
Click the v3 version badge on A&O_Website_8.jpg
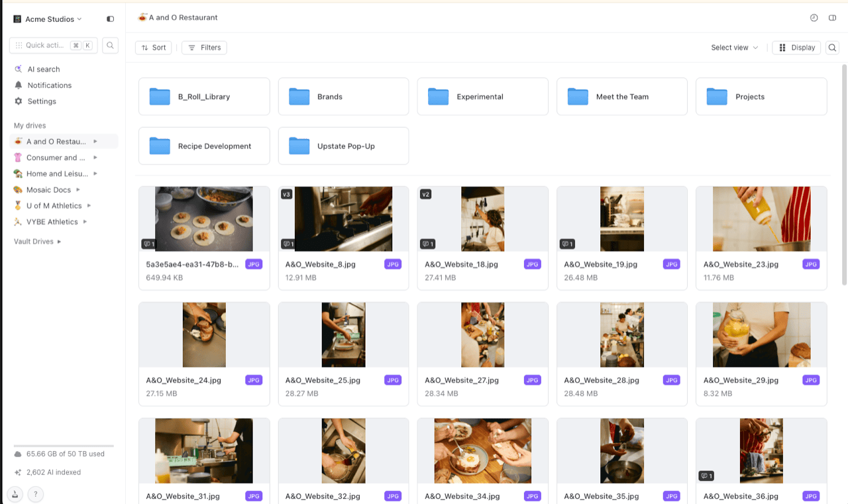286,194
